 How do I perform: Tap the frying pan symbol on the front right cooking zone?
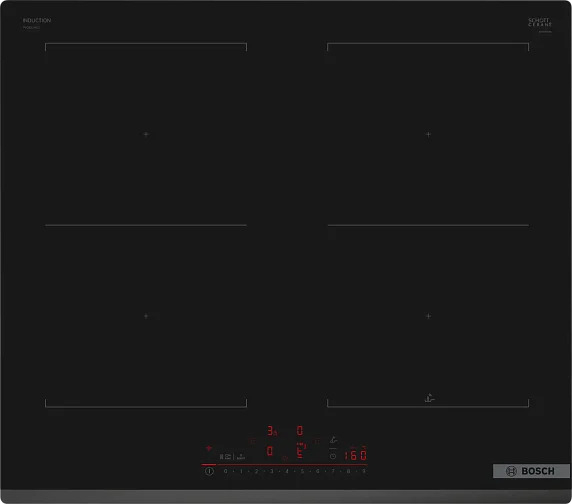point(430,398)
